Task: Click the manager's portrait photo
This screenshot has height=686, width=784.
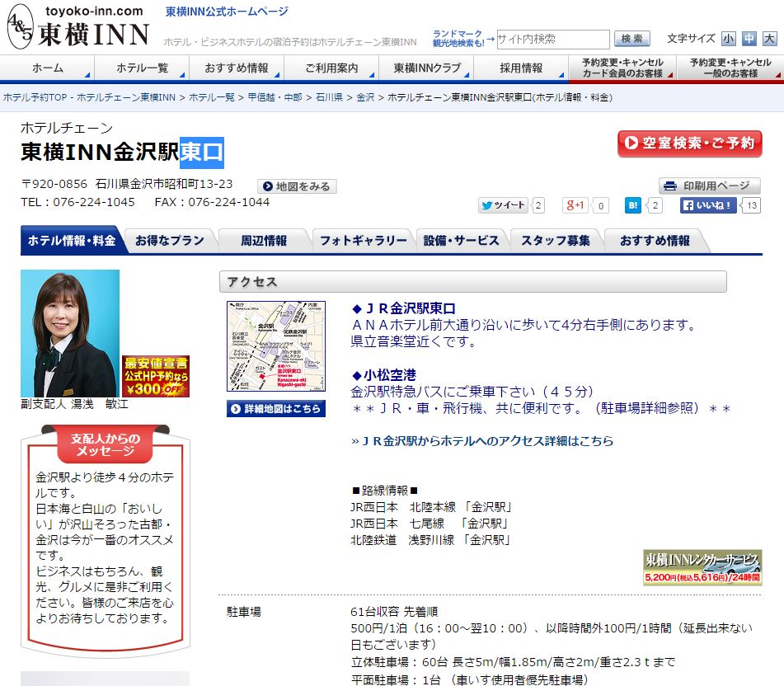Action: [x=70, y=333]
